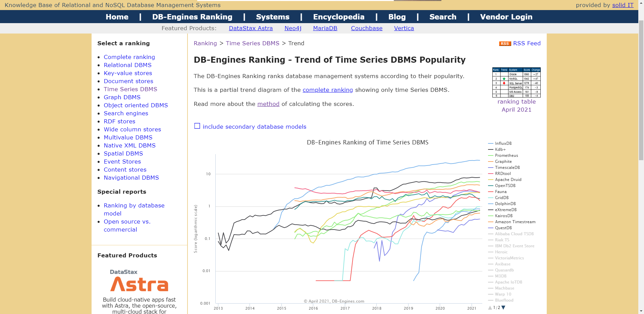This screenshot has width=644, height=314.
Task: Follow the complete ranking link in description
Action: (x=328, y=90)
